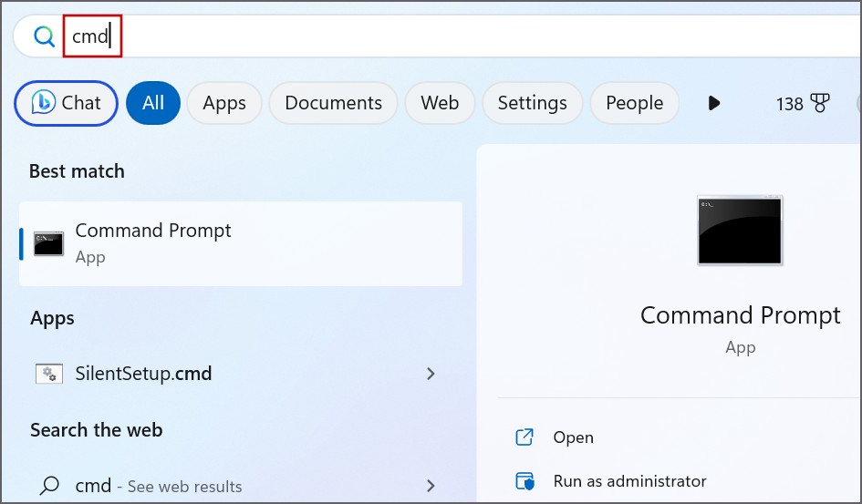Choose Run as administrator

pyautogui.click(x=629, y=481)
